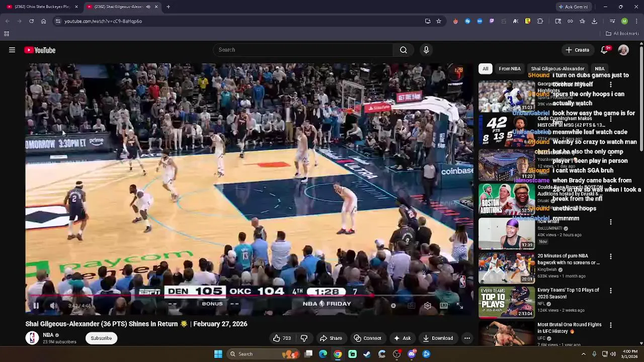Pause the video with the pause button
The height and width of the screenshot is (362, 644).
tap(36, 306)
